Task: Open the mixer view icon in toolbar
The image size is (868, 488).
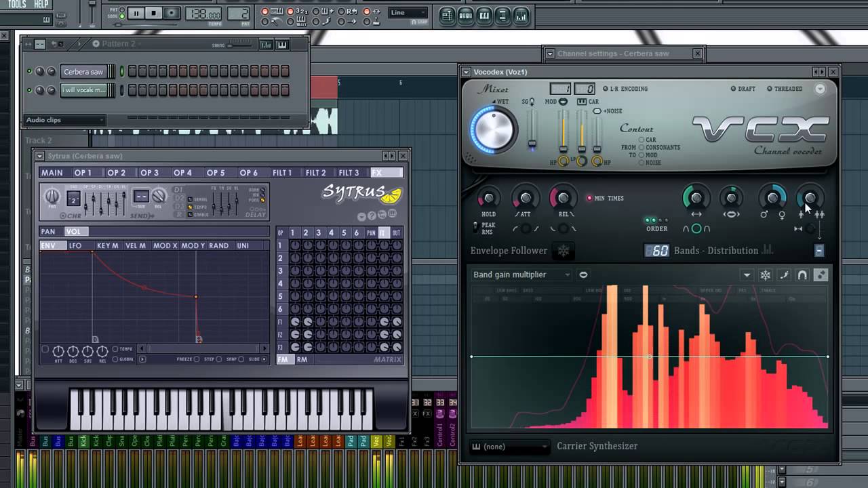Action: [520, 16]
